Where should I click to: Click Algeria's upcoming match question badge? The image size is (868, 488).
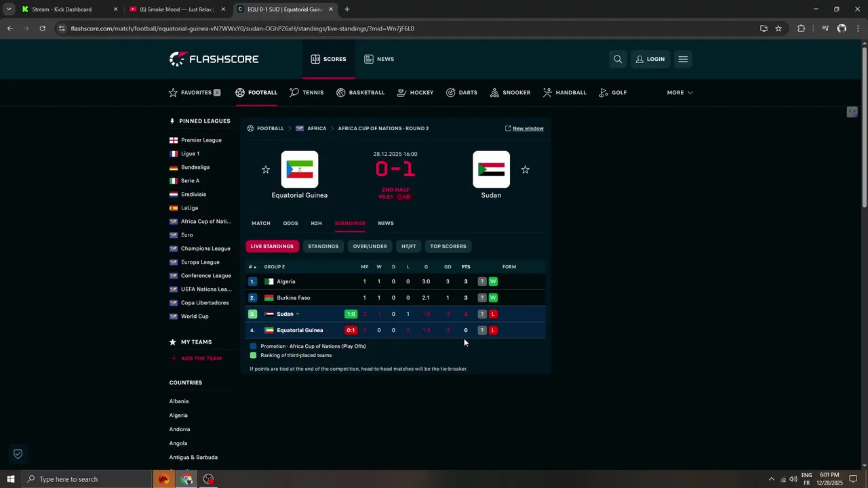[482, 281]
